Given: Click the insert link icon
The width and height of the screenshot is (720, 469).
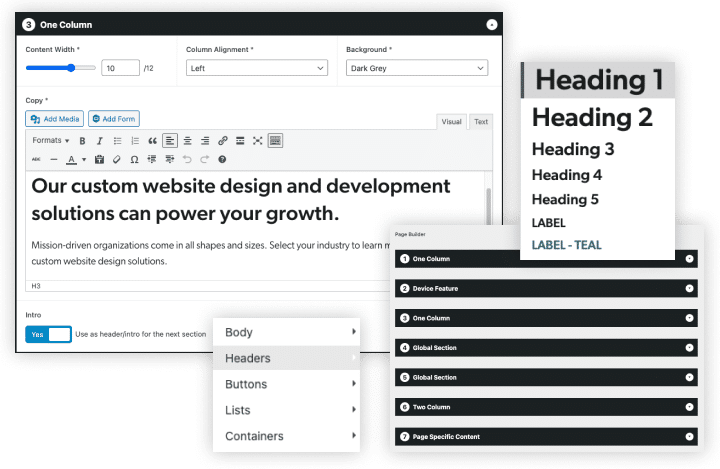Looking at the screenshot, I should point(222,141).
